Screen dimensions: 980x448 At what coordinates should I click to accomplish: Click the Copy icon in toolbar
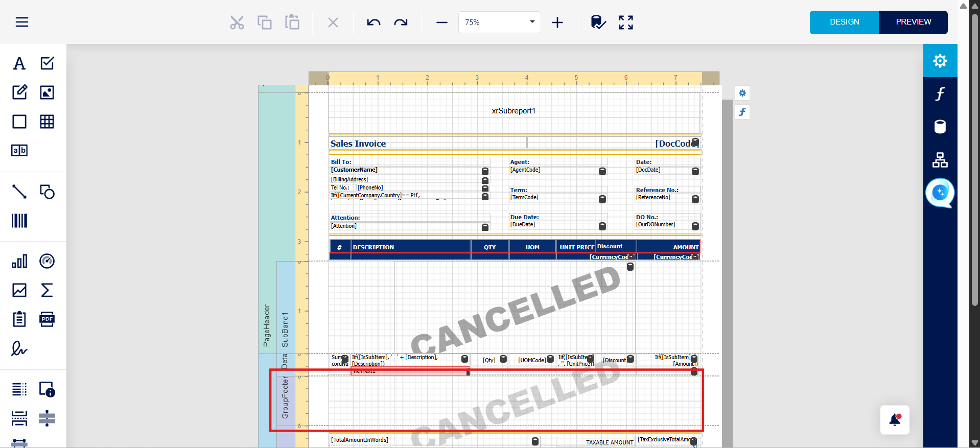[x=265, y=22]
